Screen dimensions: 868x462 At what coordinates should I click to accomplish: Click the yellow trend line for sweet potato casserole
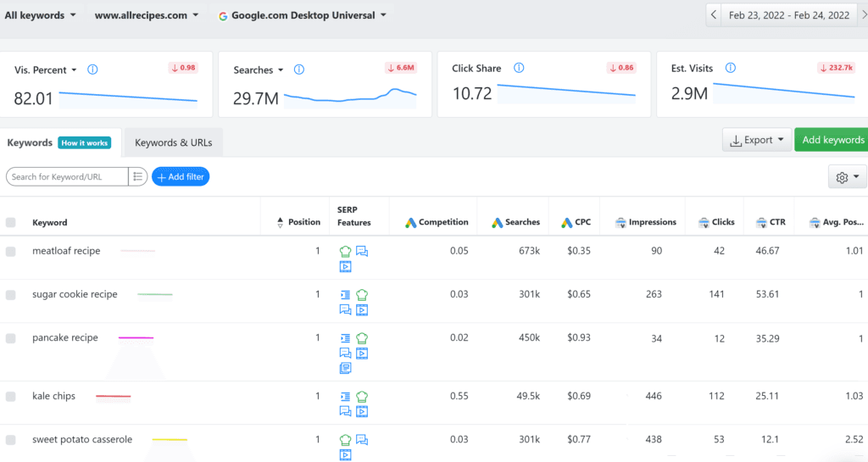coord(170,439)
